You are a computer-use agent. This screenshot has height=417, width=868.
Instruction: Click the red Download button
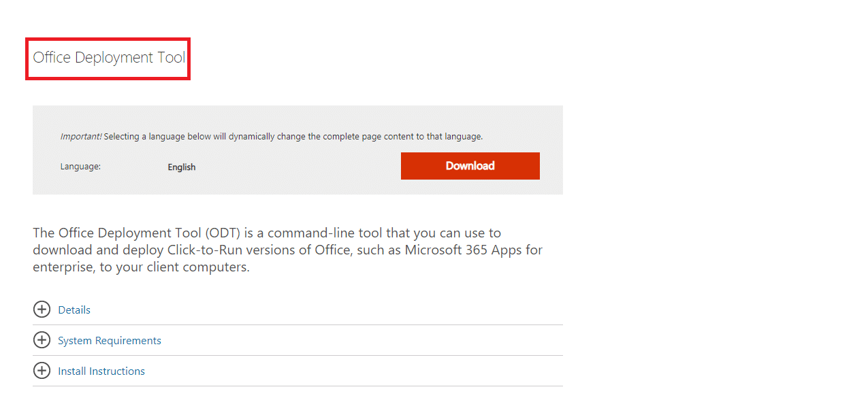click(470, 166)
